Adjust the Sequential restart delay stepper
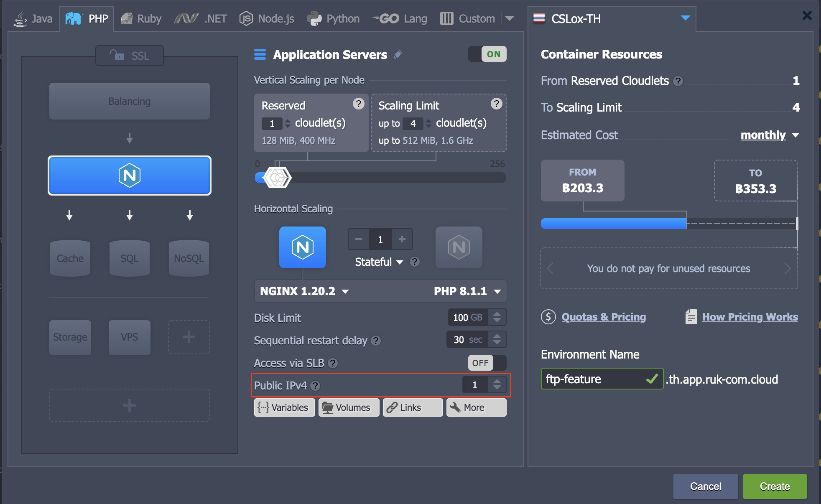The image size is (821, 504). click(x=497, y=339)
